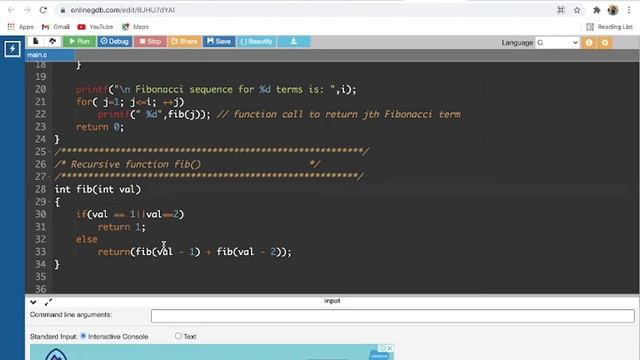Click the 'Recursive function fib()' comment text
Viewport: 640px width, 360px height.
click(x=136, y=164)
